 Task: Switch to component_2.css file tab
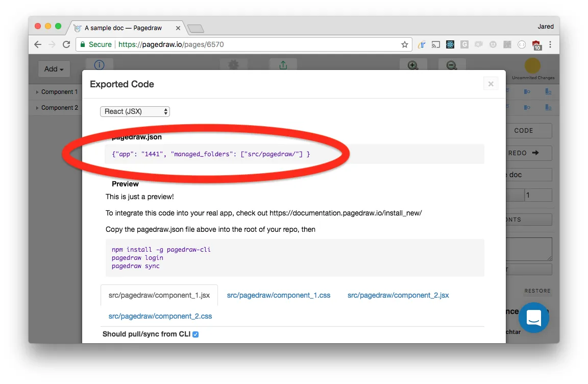click(160, 316)
